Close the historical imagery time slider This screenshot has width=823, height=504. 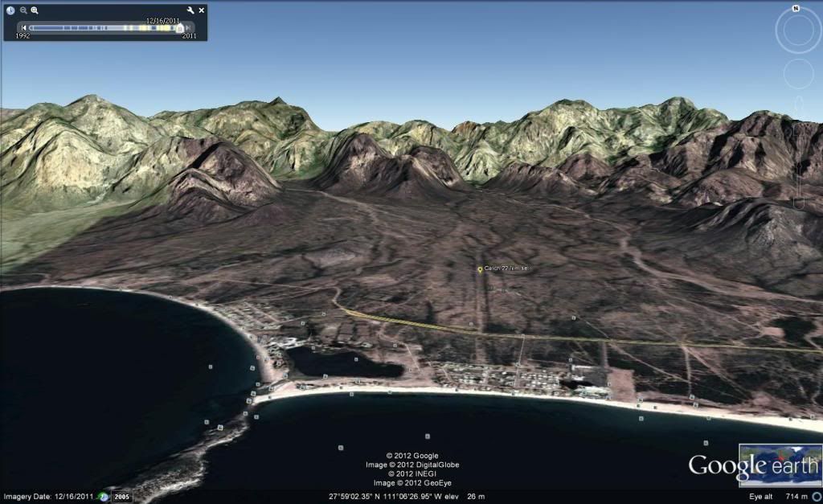click(x=202, y=10)
